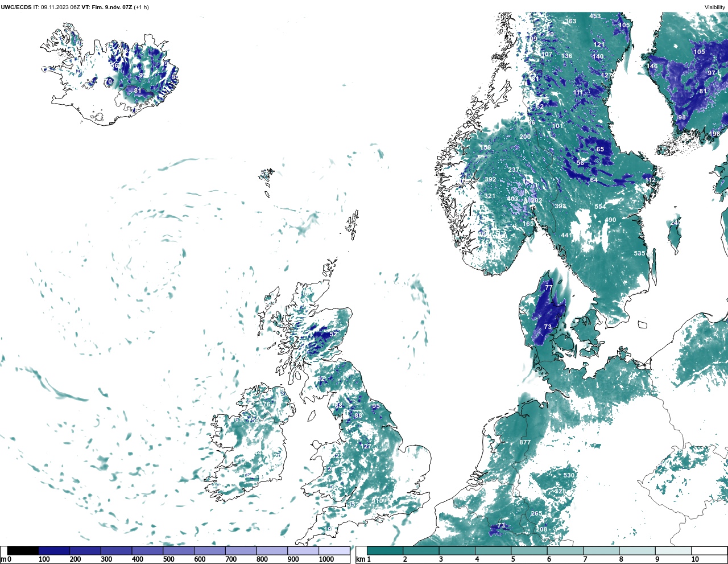Click the 877 visibility value on map
This screenshot has width=728, height=564.
(525, 442)
